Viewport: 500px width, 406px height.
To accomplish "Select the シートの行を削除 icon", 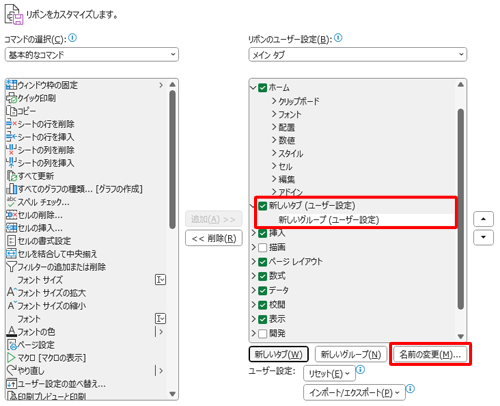I will 11,124.
